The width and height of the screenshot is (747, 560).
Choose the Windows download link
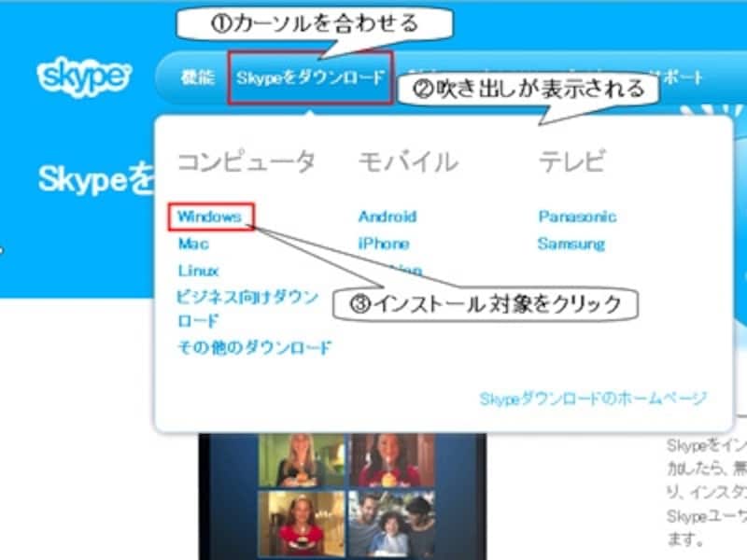click(x=210, y=217)
